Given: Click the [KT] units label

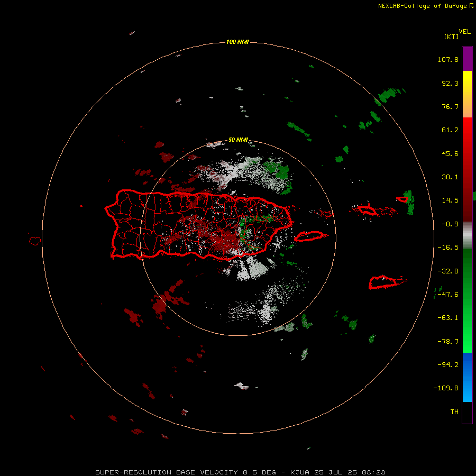Looking at the screenshot, I should pyautogui.click(x=451, y=36).
